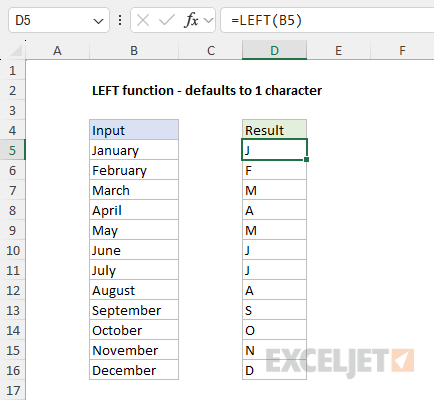This screenshot has height=400, width=434.
Task: Select row 11 header
Action: [x=13, y=270]
